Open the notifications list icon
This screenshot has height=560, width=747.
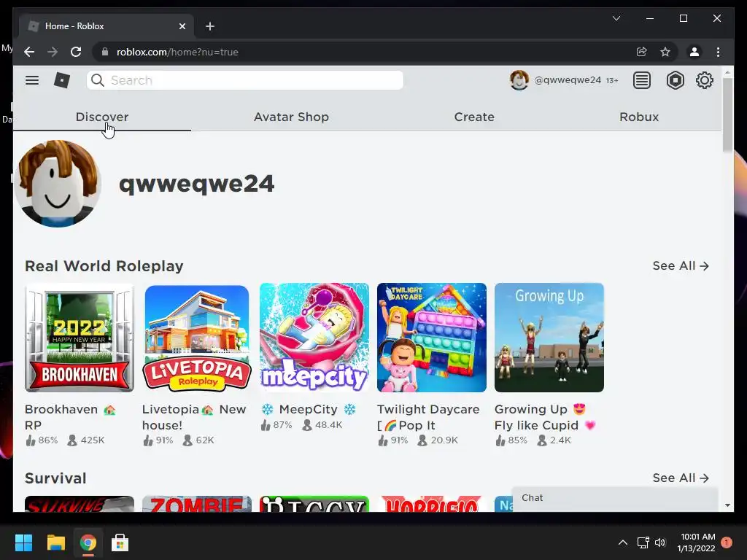[641, 80]
